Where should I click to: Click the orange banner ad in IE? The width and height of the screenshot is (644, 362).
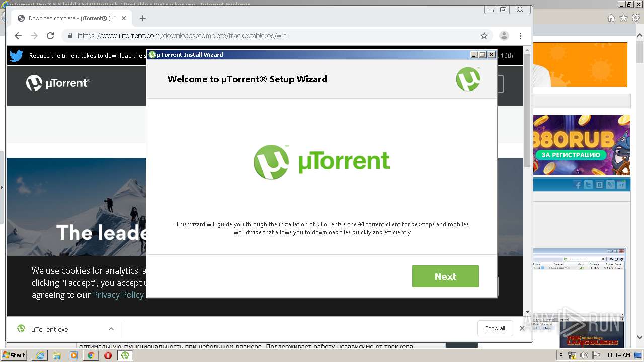pos(580,65)
